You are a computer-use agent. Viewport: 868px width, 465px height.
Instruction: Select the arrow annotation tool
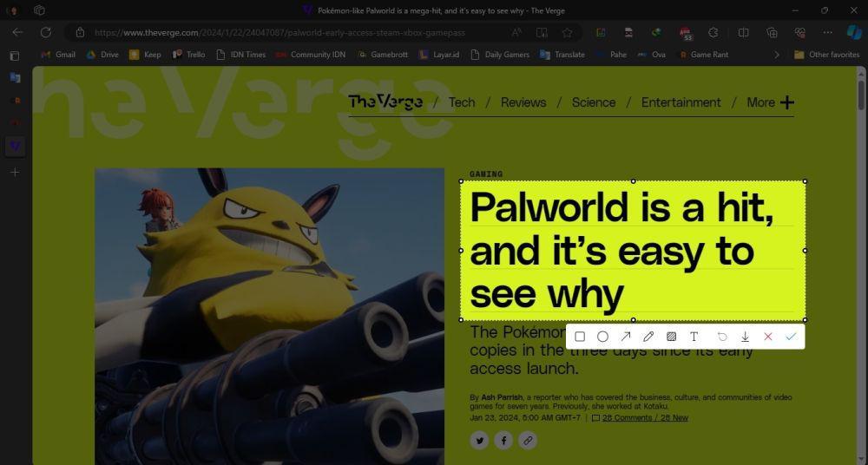pyautogui.click(x=626, y=337)
